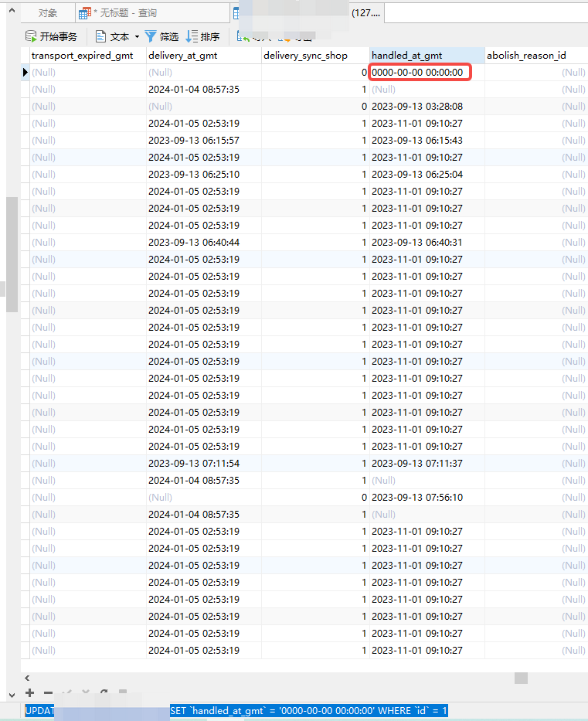Click the abolish_reason_id column header
The image size is (588, 721).
pyautogui.click(x=536, y=55)
